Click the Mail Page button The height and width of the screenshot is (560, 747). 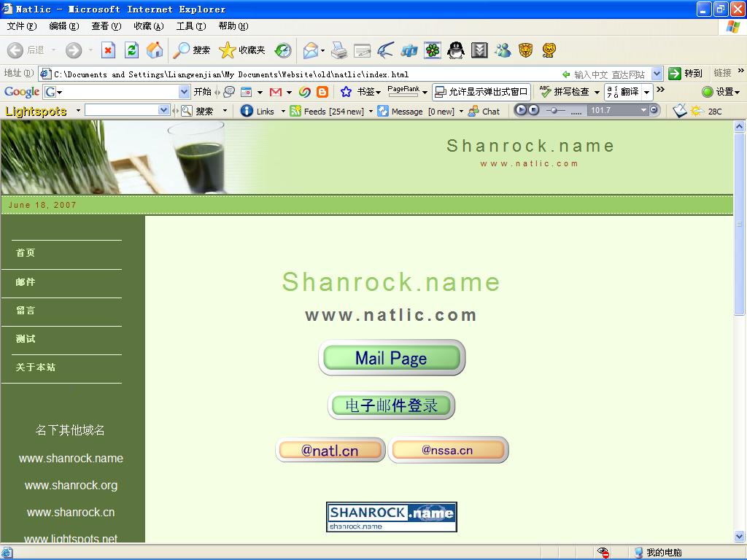click(x=392, y=357)
